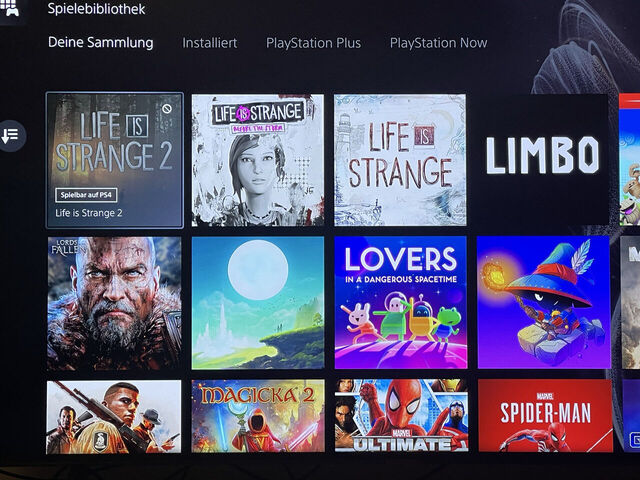Image resolution: width=640 pixels, height=480 pixels.
Task: Go to the Deine Sammlung tab
Action: coord(101,42)
